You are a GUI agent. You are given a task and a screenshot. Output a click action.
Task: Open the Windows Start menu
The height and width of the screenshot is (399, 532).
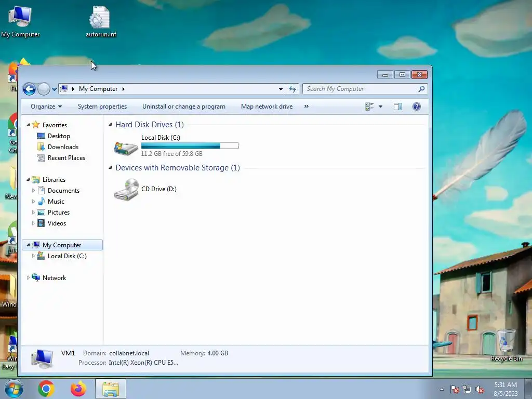(14, 389)
